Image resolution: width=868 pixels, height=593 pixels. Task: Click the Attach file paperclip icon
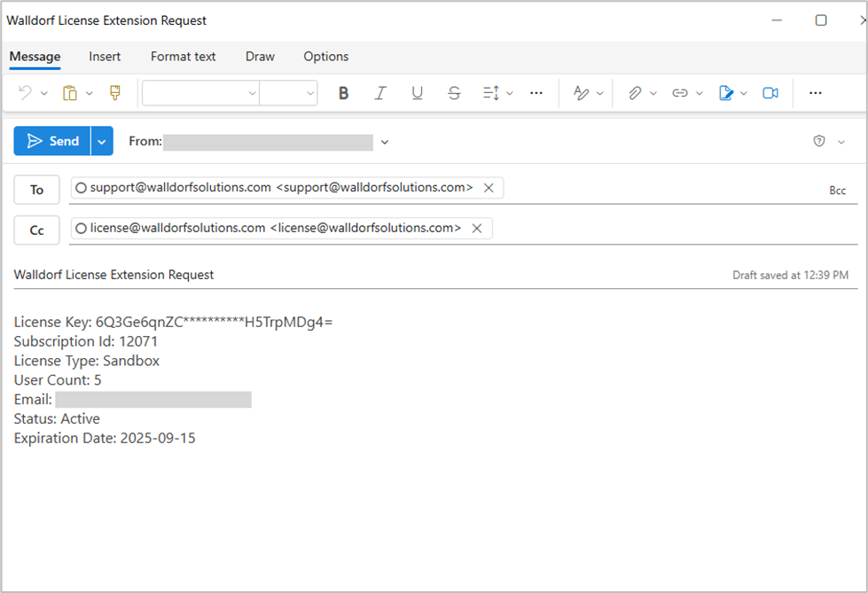click(635, 93)
